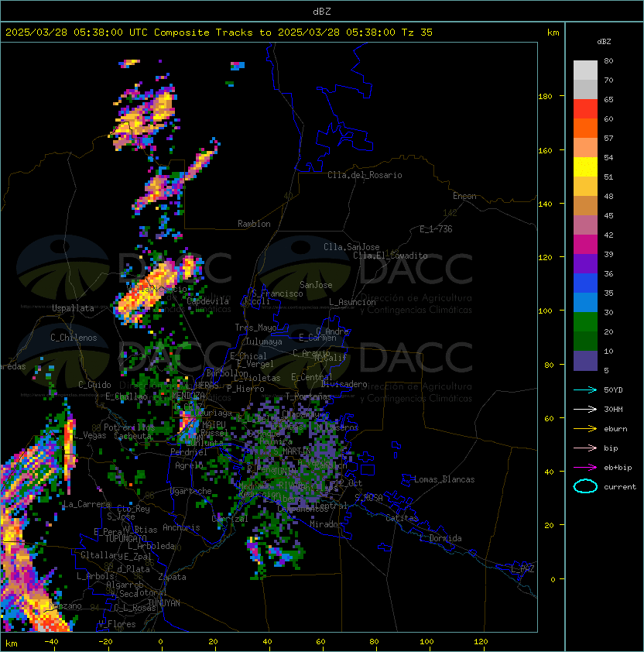Click the 'Lomas_Blancas' place label
644x652 pixels.
(x=444, y=479)
